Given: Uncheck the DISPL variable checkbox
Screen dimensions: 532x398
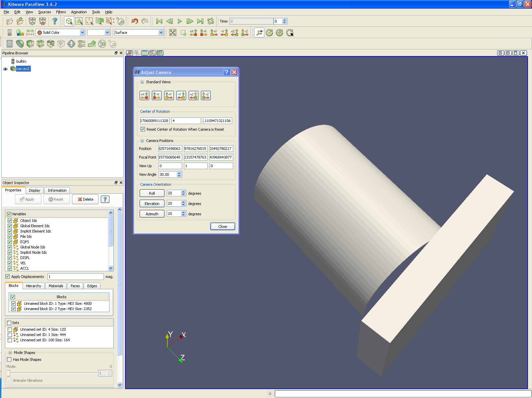Looking at the screenshot, I should click(10, 258).
